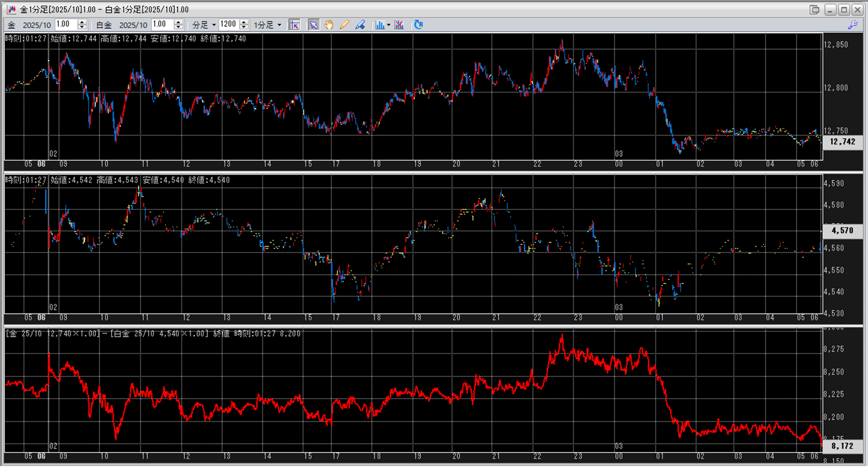Activate the hand pan tool
This screenshot has height=467, width=868.
point(329,25)
